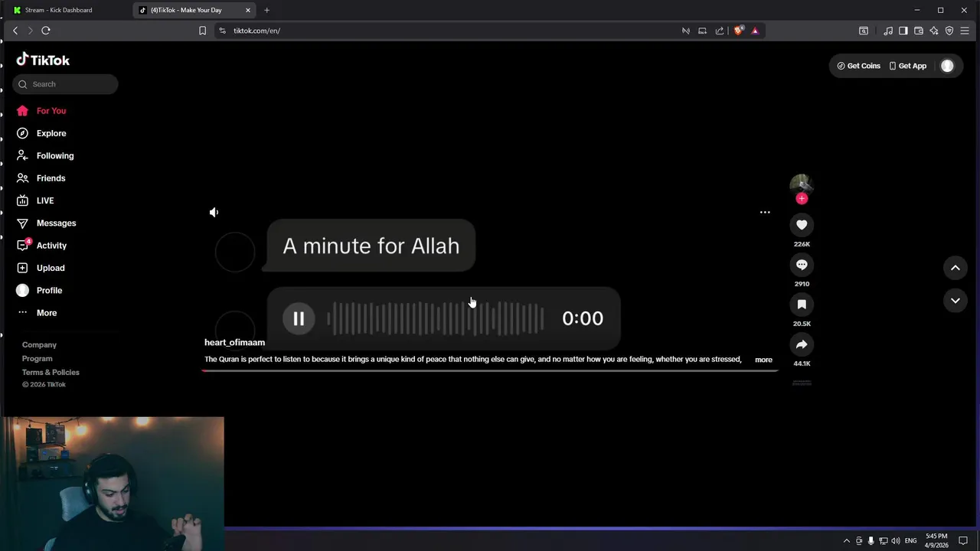
Task: Open the video three-dot options menu
Action: (x=765, y=212)
